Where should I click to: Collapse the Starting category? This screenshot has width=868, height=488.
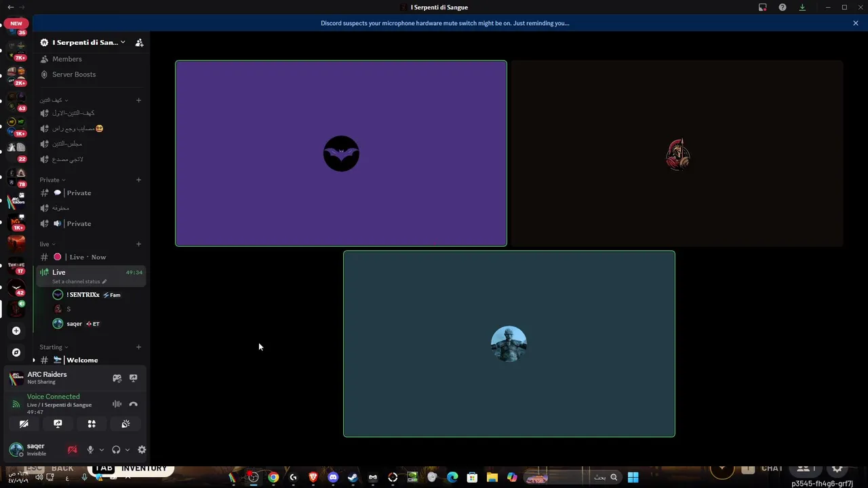click(x=54, y=347)
